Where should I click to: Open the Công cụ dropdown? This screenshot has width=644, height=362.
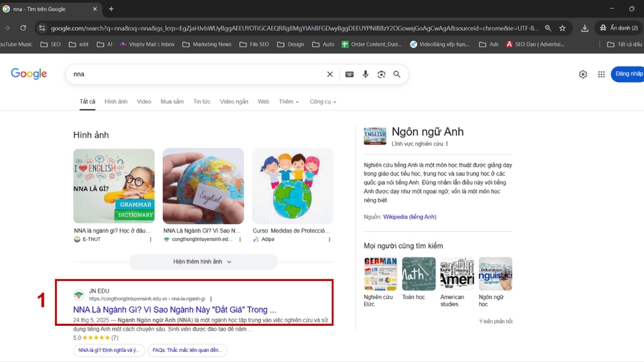[323, 102]
